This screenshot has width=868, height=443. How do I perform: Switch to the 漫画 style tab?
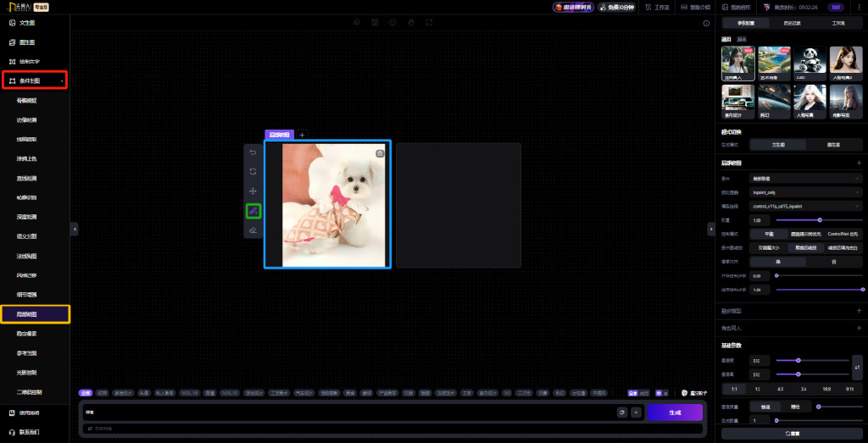click(x=742, y=39)
